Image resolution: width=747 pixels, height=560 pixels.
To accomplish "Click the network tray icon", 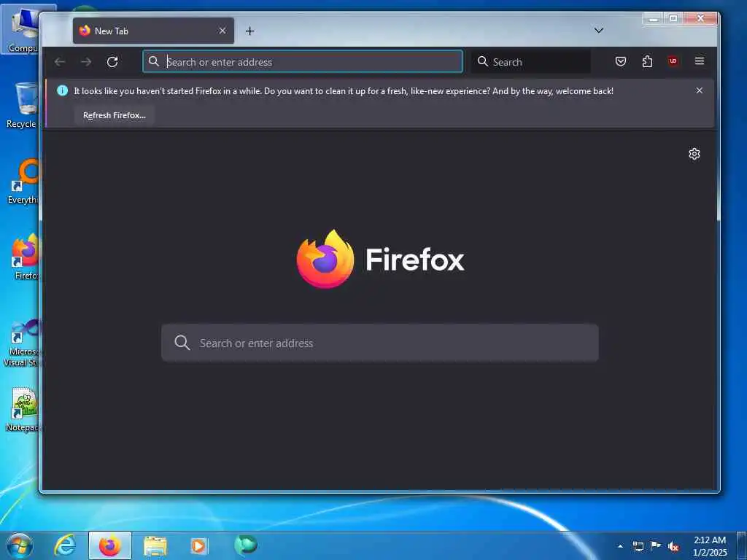I will click(638, 546).
